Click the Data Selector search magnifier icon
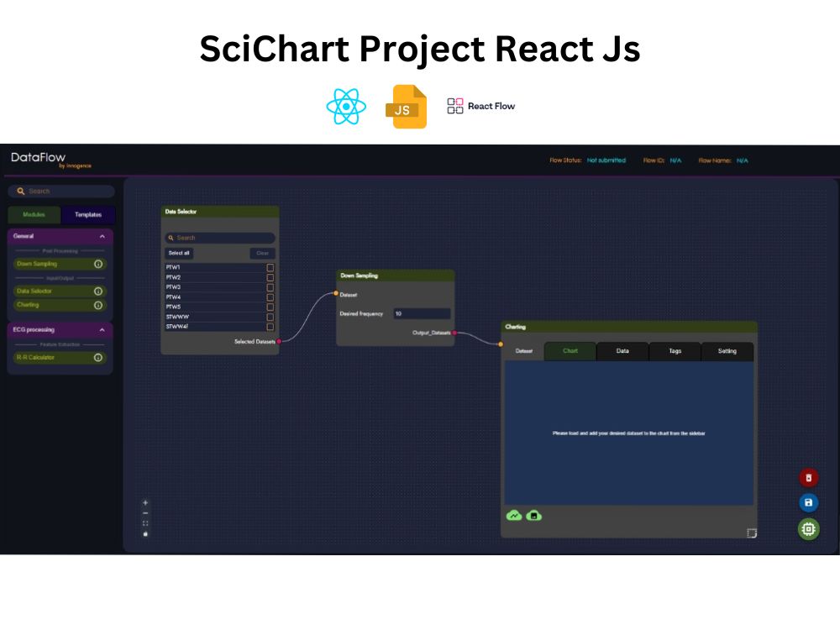The width and height of the screenshot is (840, 630). tap(171, 238)
